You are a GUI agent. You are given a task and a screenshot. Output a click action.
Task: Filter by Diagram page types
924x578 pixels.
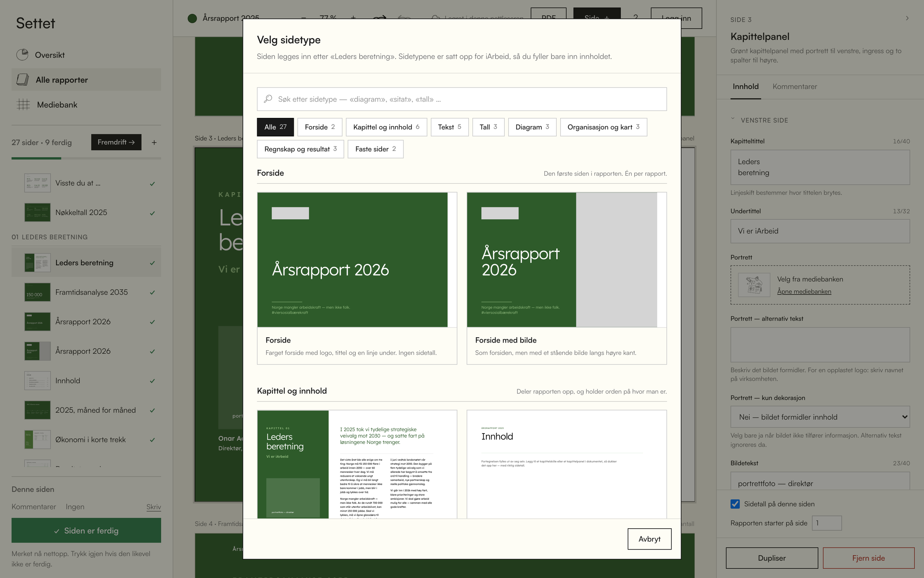(532, 127)
